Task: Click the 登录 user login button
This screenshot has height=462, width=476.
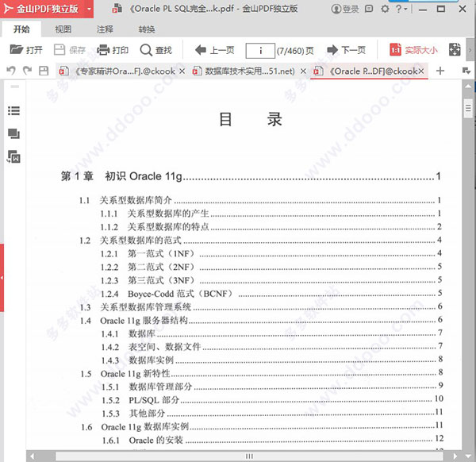Action: pyautogui.click(x=344, y=9)
